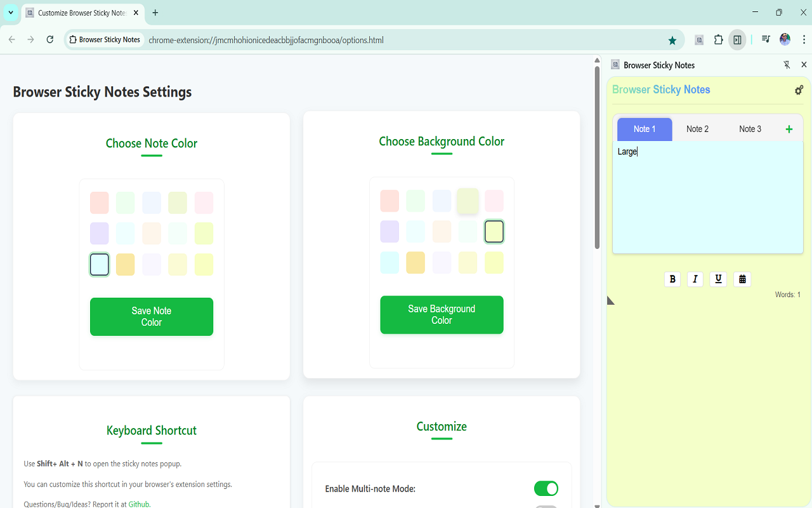The height and width of the screenshot is (508, 812).
Task: Reload the current page
Action: click(49, 39)
